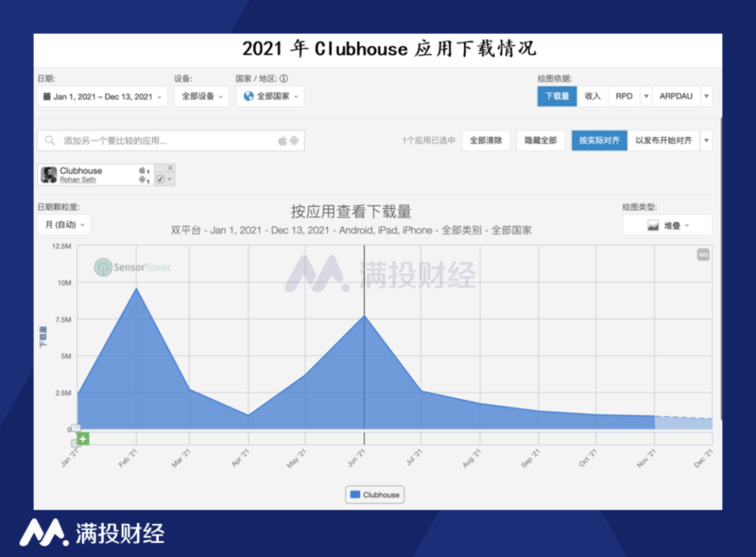
Task: Open the 全部设备 device dropdown
Action: point(202,97)
